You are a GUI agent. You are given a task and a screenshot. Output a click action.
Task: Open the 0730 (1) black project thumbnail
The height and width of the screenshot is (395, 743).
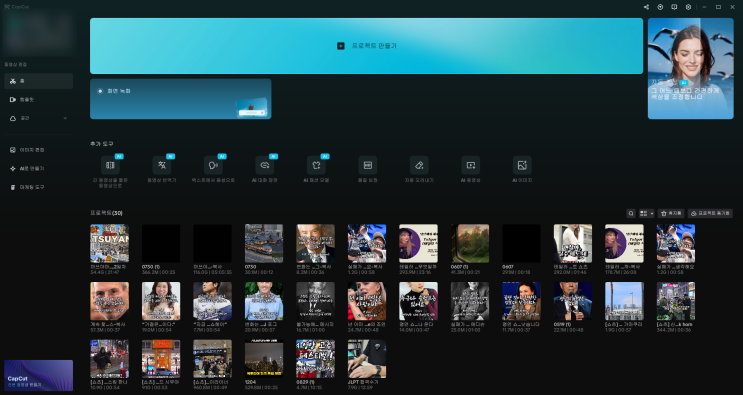(161, 243)
